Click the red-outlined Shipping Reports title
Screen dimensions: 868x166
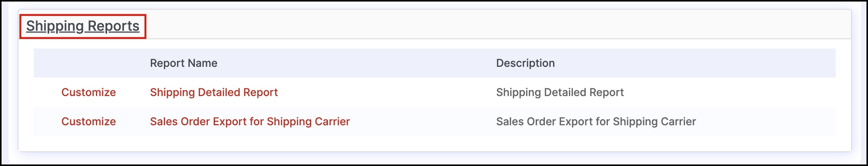coord(83,26)
